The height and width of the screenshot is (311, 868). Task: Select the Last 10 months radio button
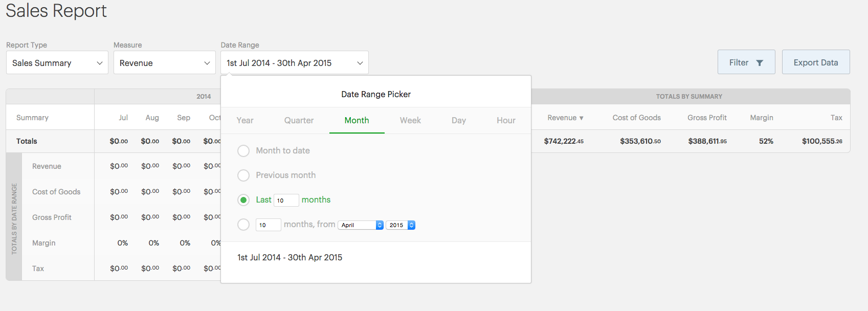[243, 200]
